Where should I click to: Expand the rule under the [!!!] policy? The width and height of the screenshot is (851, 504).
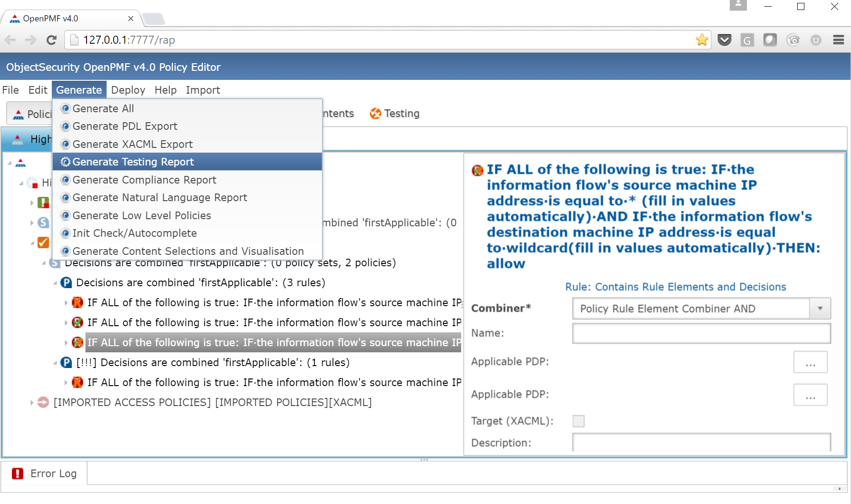point(66,382)
